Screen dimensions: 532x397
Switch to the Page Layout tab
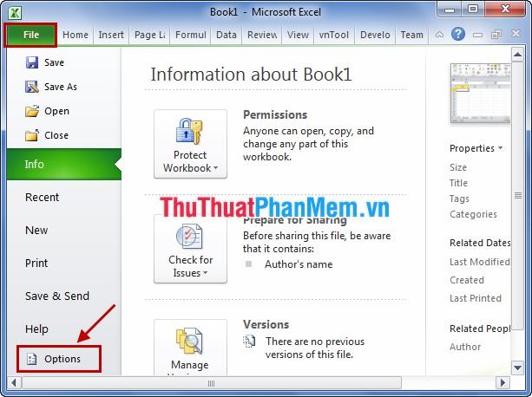[149, 35]
